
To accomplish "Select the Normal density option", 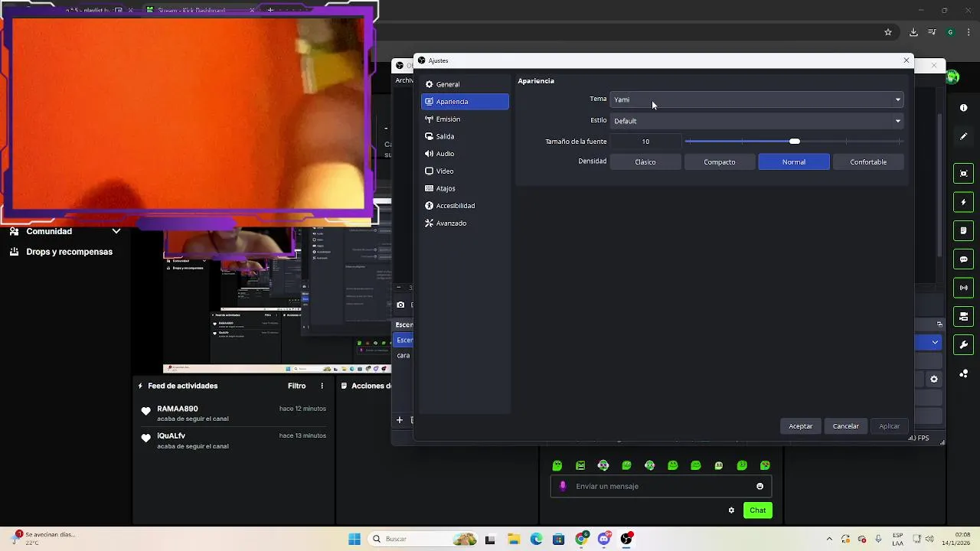I will point(794,161).
